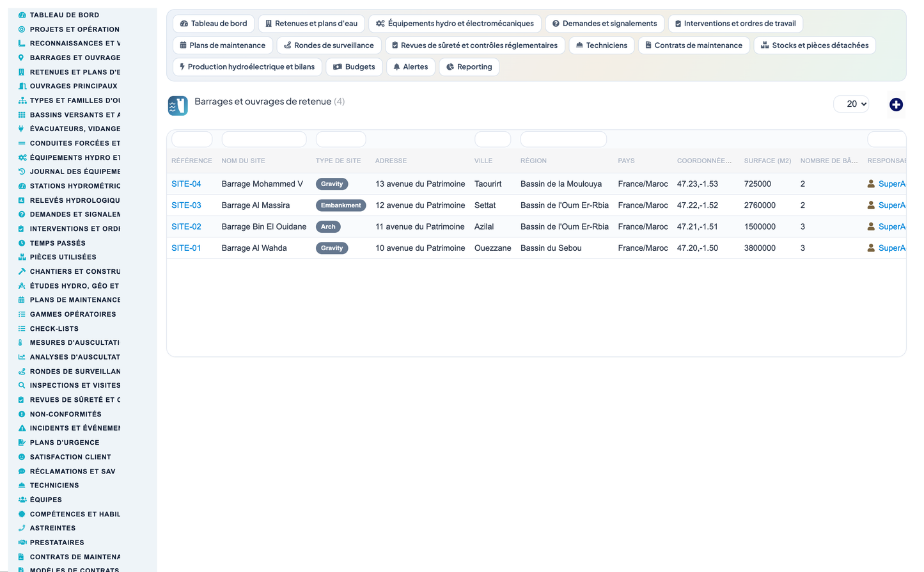Click the Chantiers et construction hammer icon

22,272
